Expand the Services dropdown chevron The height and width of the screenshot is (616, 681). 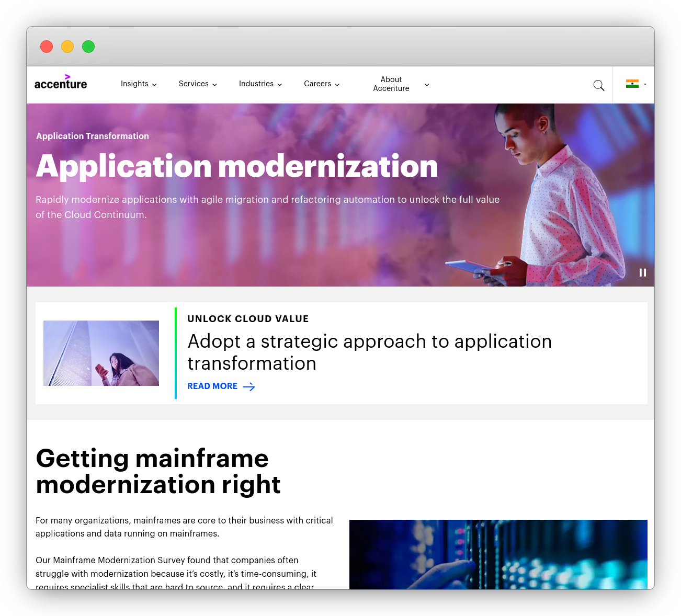click(x=214, y=85)
